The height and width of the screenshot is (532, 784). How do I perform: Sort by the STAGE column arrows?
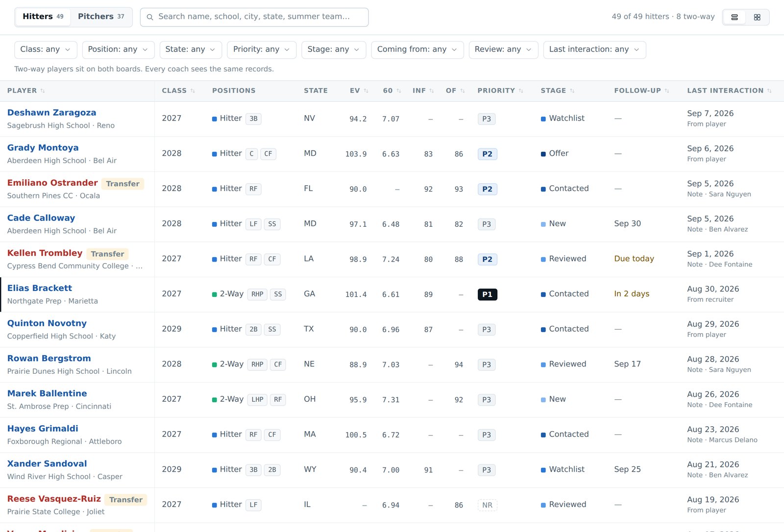pyautogui.click(x=572, y=91)
